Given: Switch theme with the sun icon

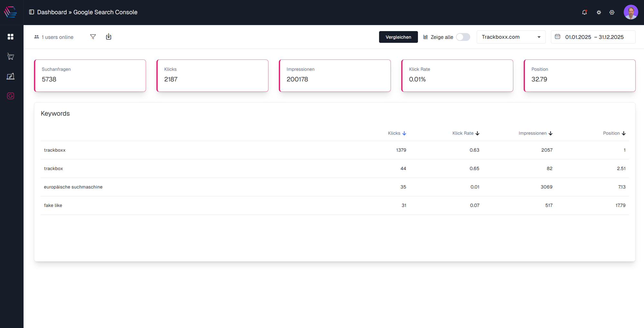Looking at the screenshot, I should [x=599, y=12].
